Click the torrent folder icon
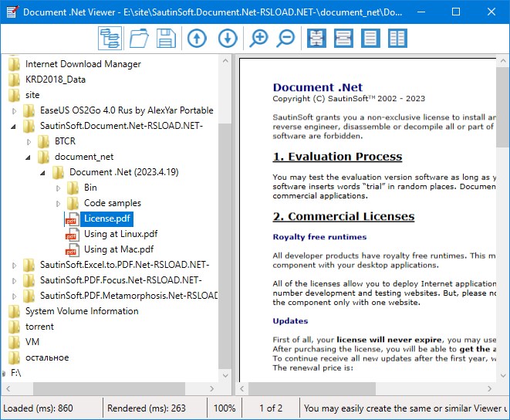The image size is (510, 420). pos(15,327)
